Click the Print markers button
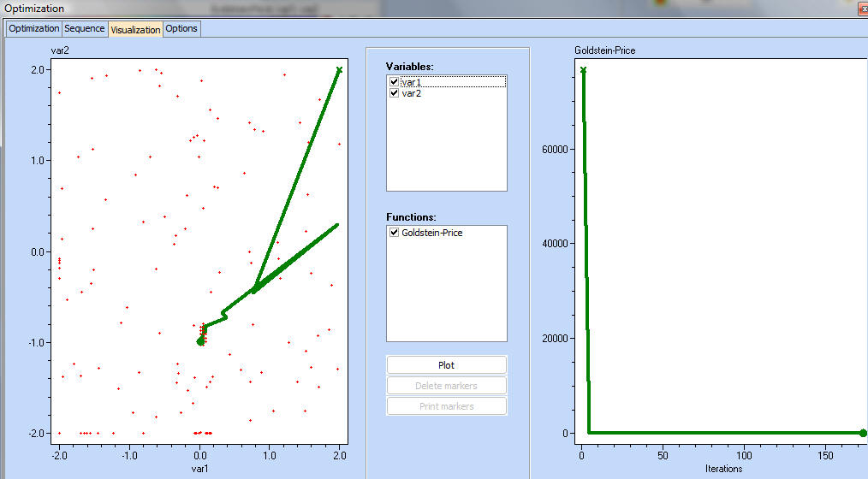This screenshot has height=479, width=868. (446, 406)
